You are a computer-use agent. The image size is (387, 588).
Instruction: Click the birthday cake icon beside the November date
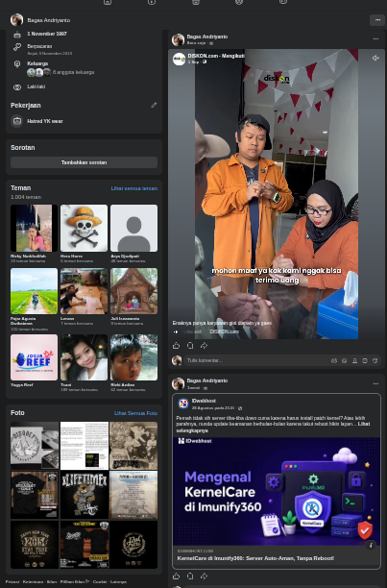pos(17,35)
